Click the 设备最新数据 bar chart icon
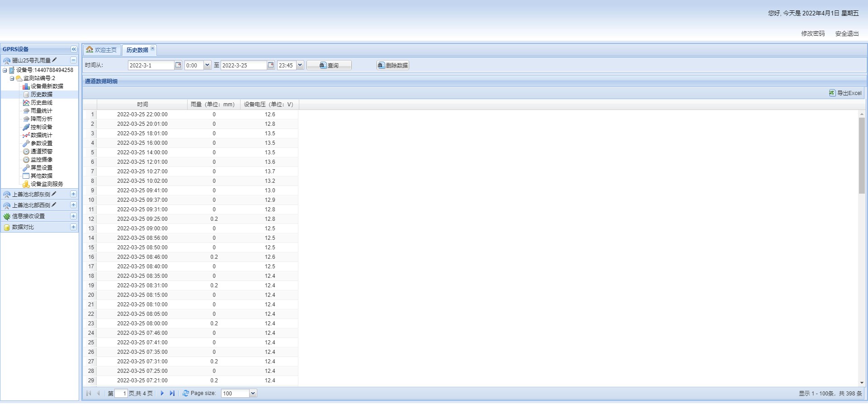Viewport: 868px width, 414px height. click(26, 86)
